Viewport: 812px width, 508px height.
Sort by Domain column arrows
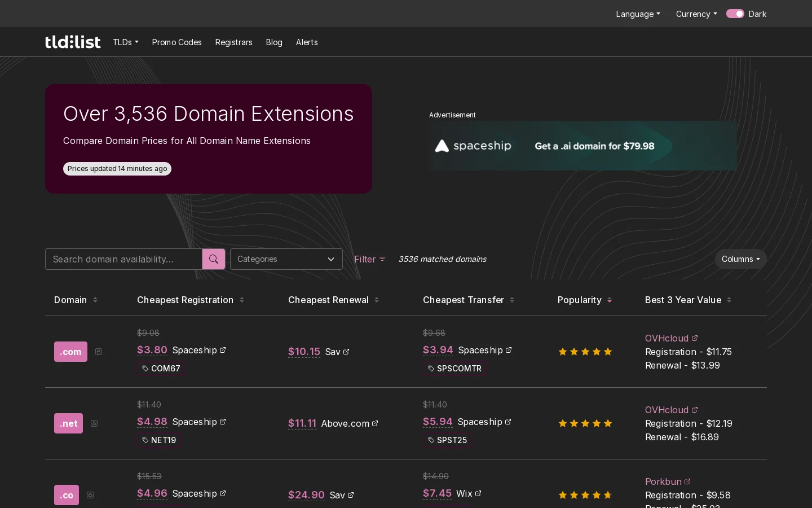click(95, 300)
